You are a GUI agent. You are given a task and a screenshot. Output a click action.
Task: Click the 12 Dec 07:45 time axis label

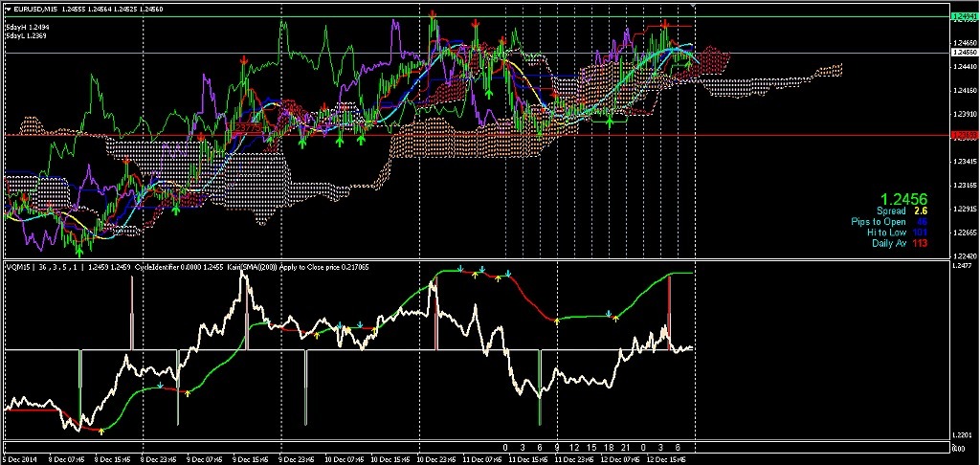(622, 459)
